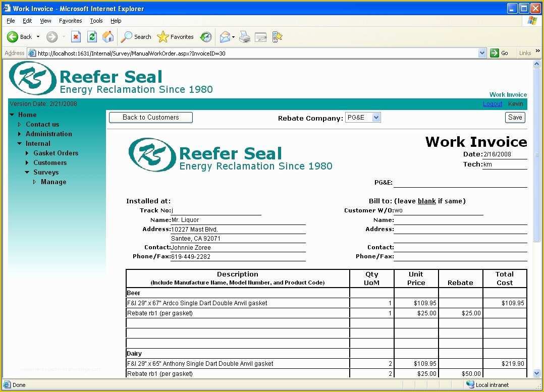The height and width of the screenshot is (392, 544).
Task: Click the Logout link
Action: [x=492, y=103]
